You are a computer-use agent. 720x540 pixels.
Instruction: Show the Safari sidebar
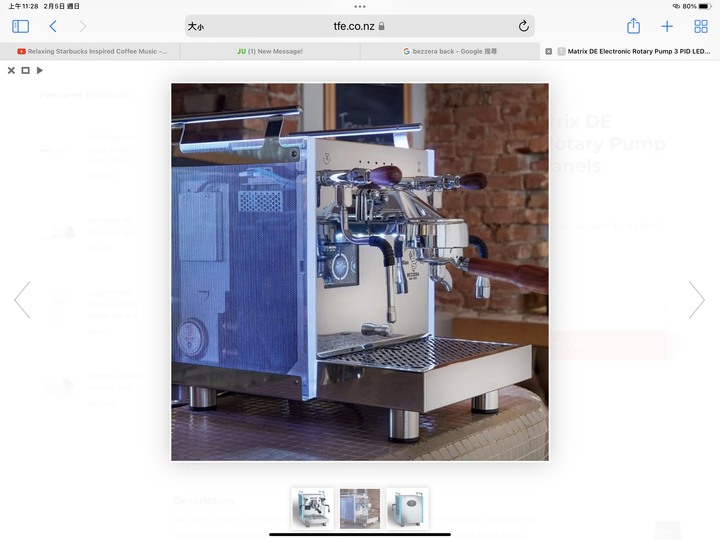[x=20, y=26]
